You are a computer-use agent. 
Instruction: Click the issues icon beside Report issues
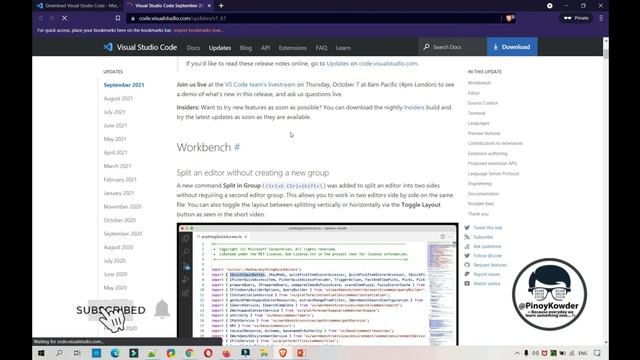[467, 274]
